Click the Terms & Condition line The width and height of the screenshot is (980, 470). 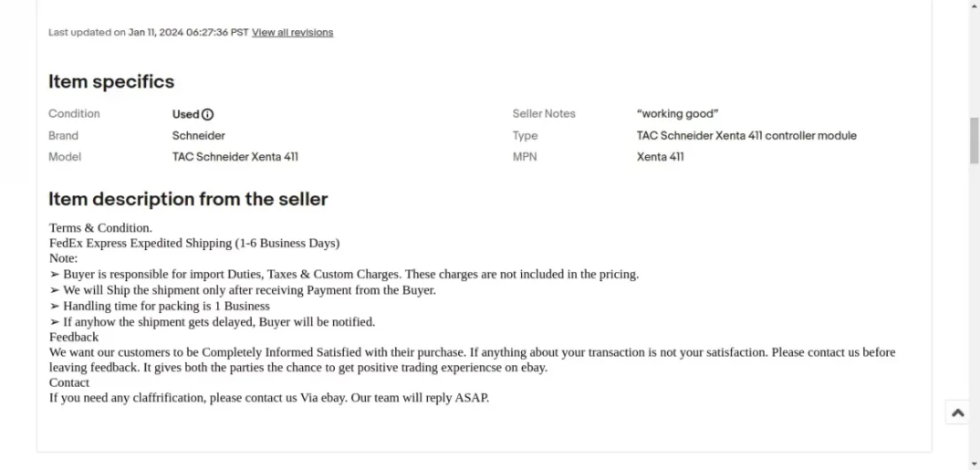click(x=101, y=228)
